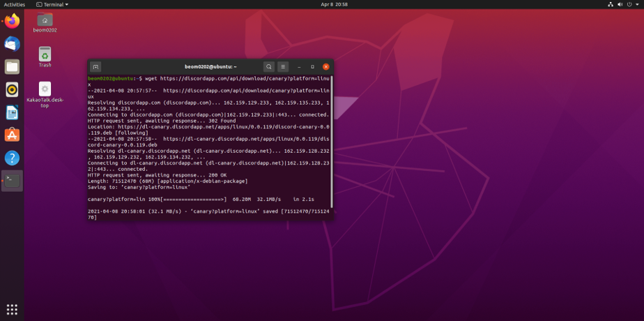This screenshot has height=321, width=644.
Task: Expand the system status menu arrow
Action: pos(635,4)
